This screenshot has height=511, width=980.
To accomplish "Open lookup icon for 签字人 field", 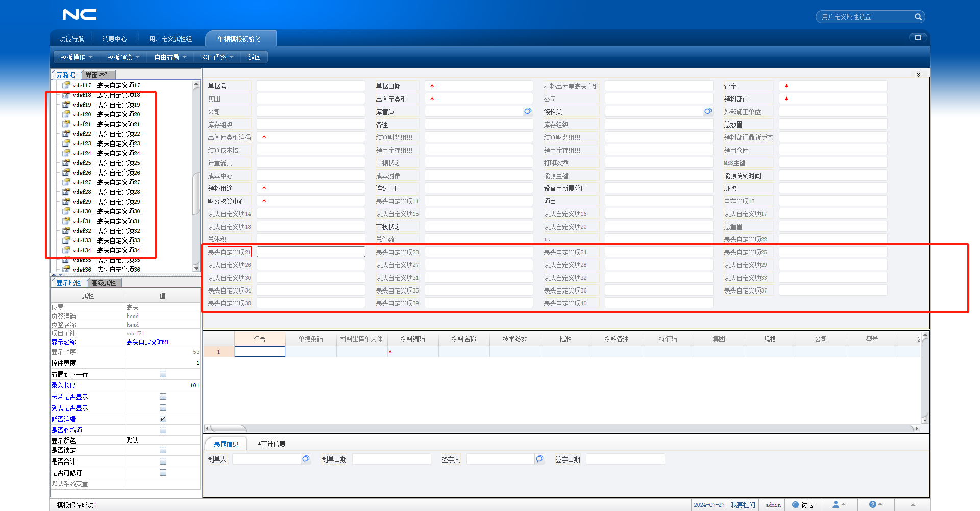I will pos(540,459).
